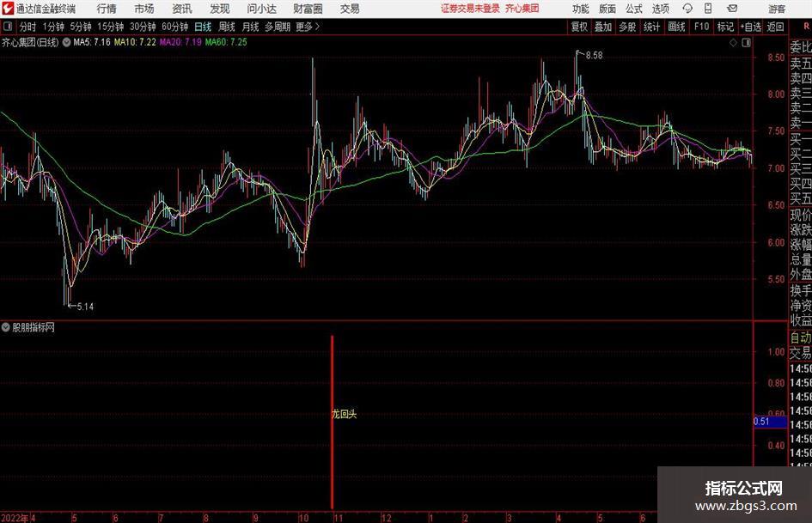Open the 问小达 menu
The height and width of the screenshot is (523, 812).
pos(261,9)
